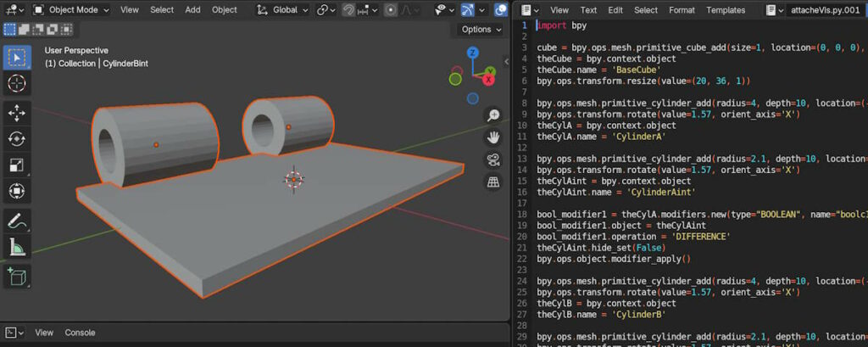
Task: Activate the Rotate tool
Action: click(x=16, y=139)
